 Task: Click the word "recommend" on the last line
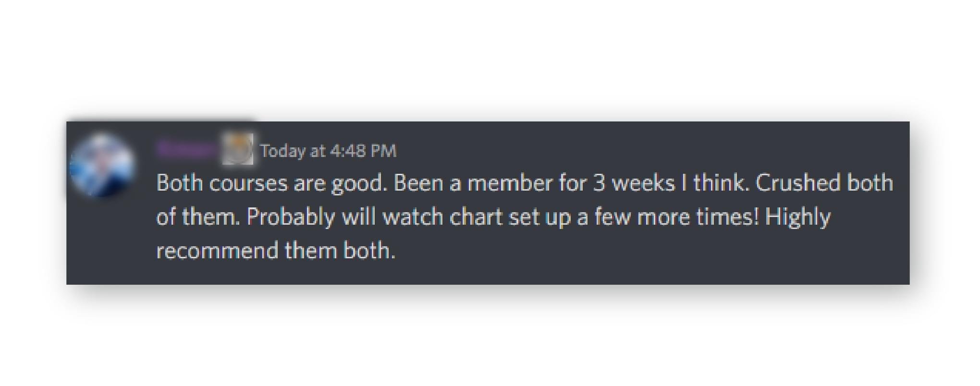218,251
